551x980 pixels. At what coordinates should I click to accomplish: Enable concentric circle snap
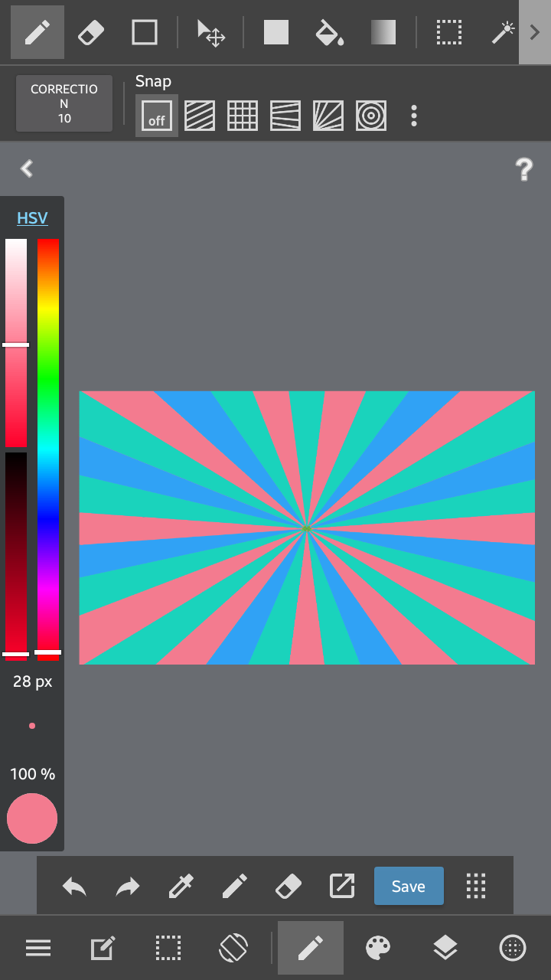[371, 116]
